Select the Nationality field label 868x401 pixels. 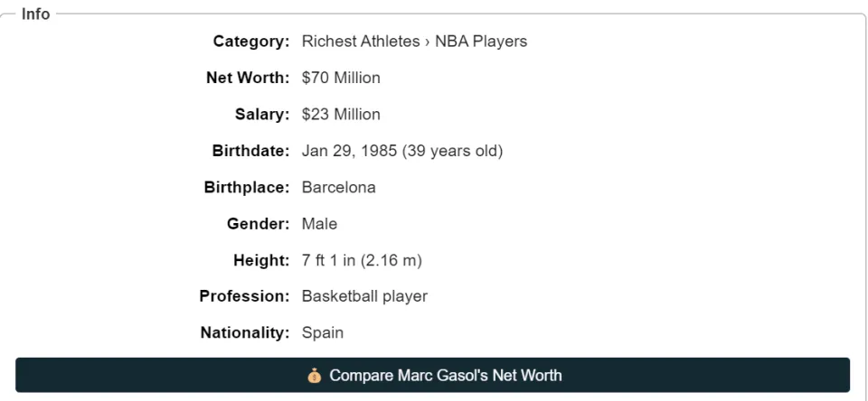[x=245, y=333]
